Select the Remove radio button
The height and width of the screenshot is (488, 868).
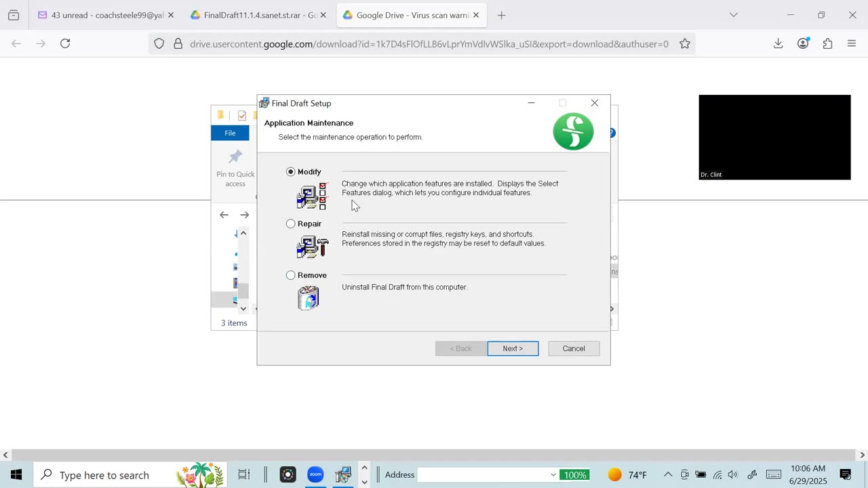click(x=291, y=275)
